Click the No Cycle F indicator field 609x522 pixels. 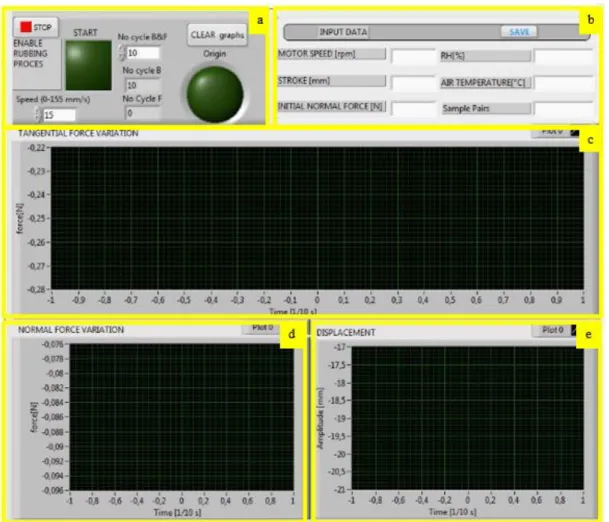(142, 113)
